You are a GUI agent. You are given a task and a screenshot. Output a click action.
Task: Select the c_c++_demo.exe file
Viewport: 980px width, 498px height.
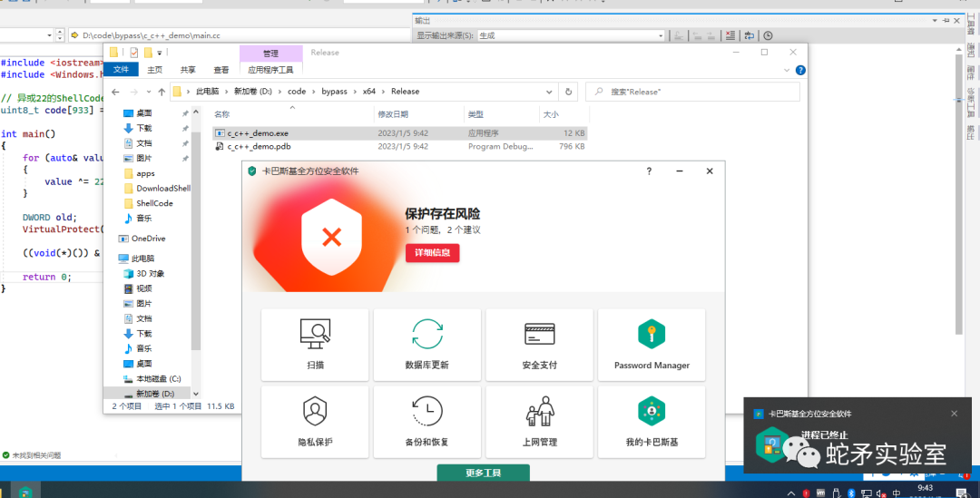pos(399,133)
